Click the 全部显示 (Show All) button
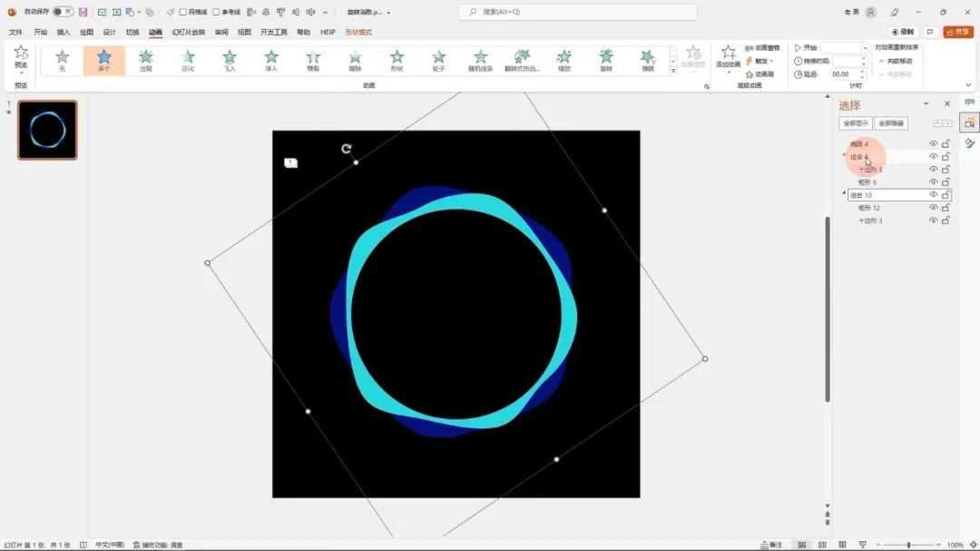This screenshot has width=980, height=551. (856, 123)
